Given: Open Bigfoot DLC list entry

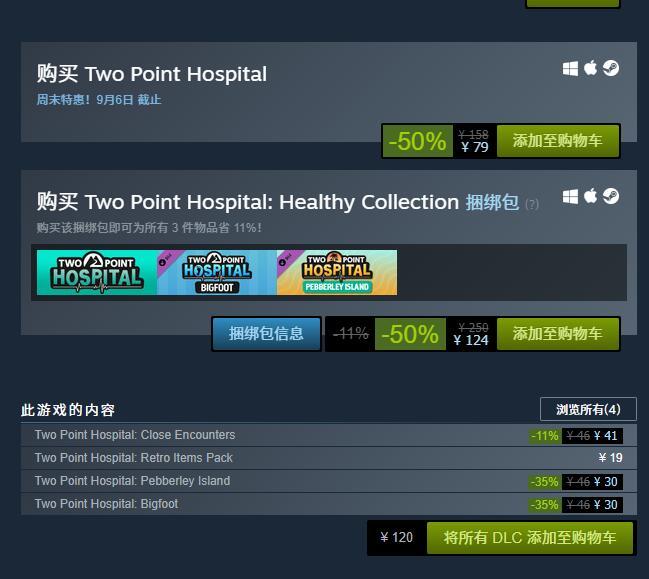Looking at the screenshot, I should click(329, 504).
